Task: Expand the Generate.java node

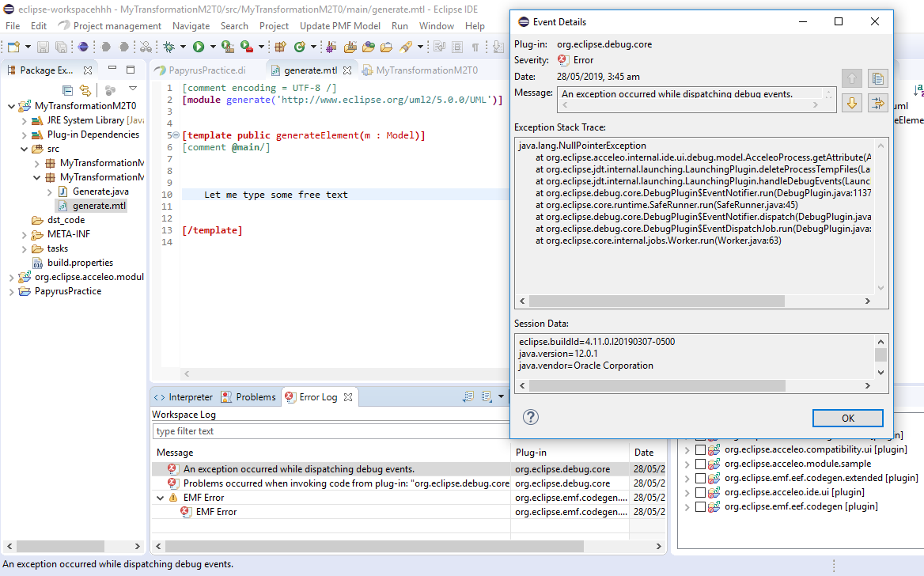Action: [x=50, y=191]
